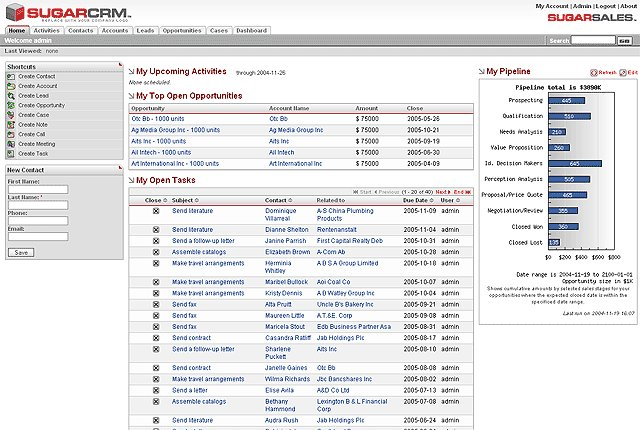Click the Create Account shortcut icon
The width and height of the screenshot is (640, 430).
point(11,86)
